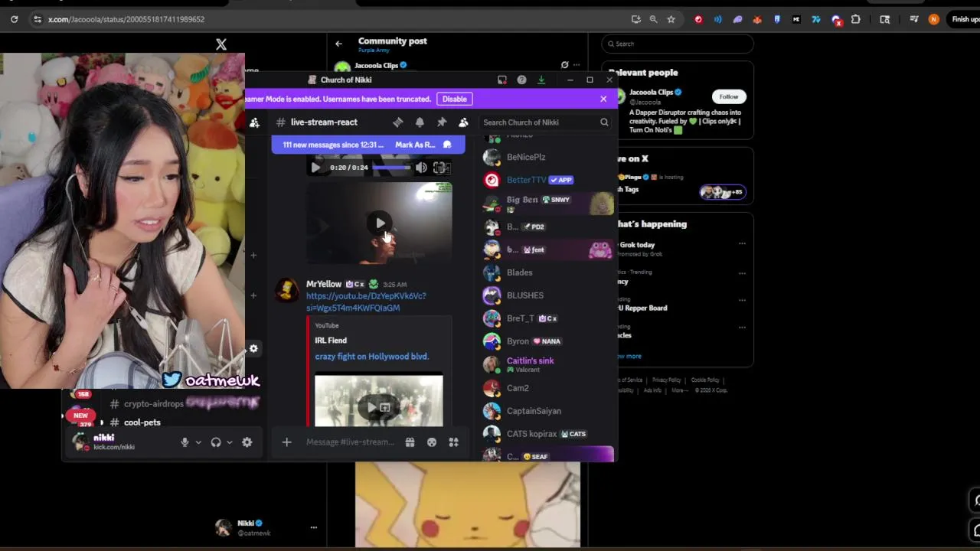Focus the Message #live-stream-react input
The image size is (980, 551).
coord(350,442)
